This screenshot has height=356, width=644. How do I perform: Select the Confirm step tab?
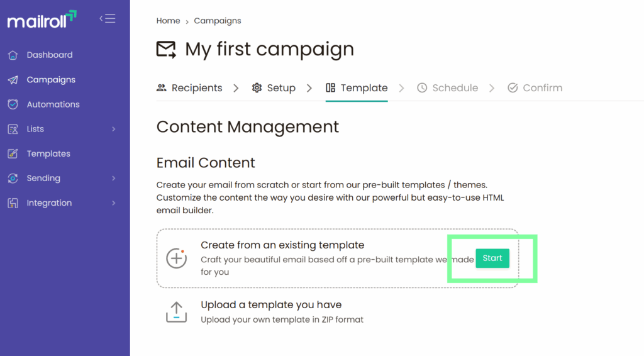pos(535,88)
